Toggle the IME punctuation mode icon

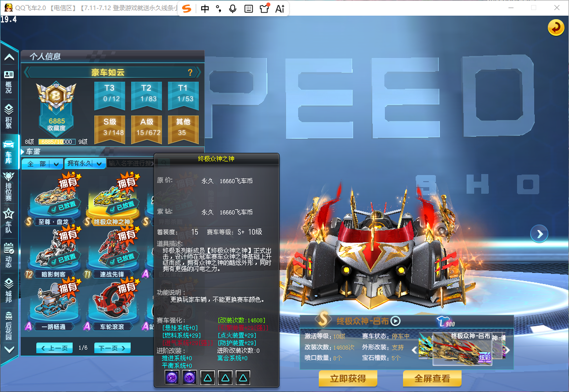click(218, 9)
